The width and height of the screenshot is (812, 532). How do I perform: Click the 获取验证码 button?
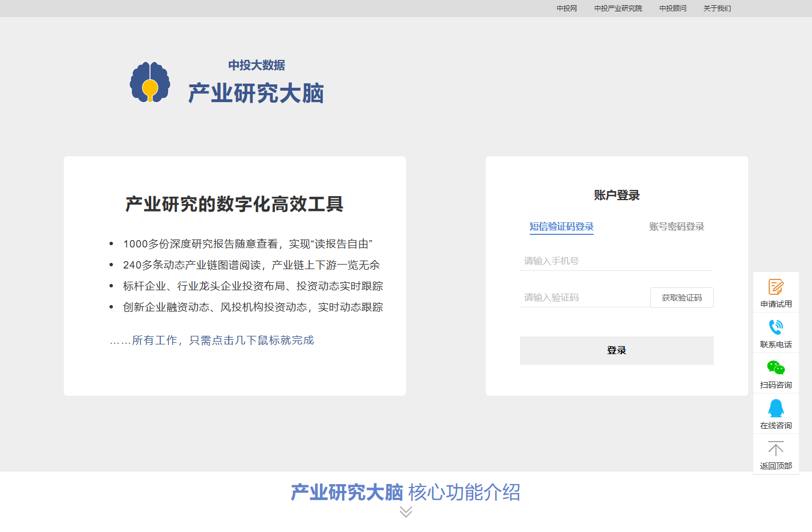point(682,298)
